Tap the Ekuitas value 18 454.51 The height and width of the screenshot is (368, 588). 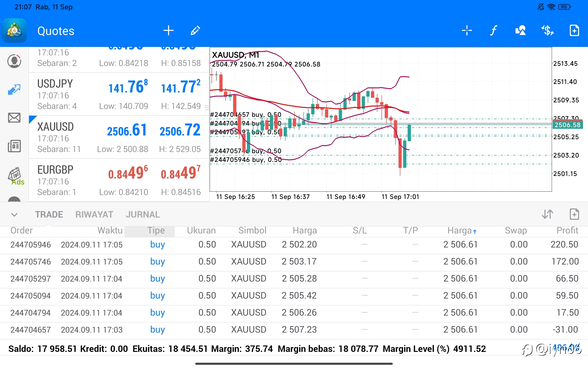tap(188, 349)
